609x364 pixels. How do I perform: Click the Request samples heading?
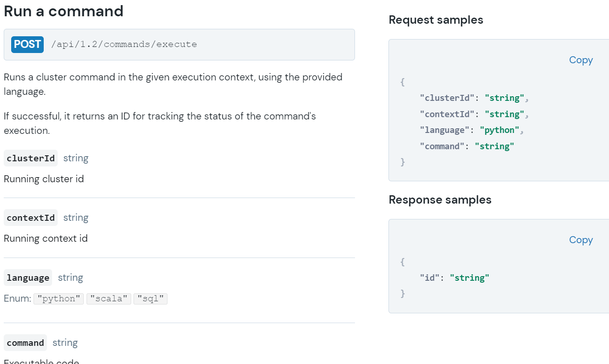436,20
